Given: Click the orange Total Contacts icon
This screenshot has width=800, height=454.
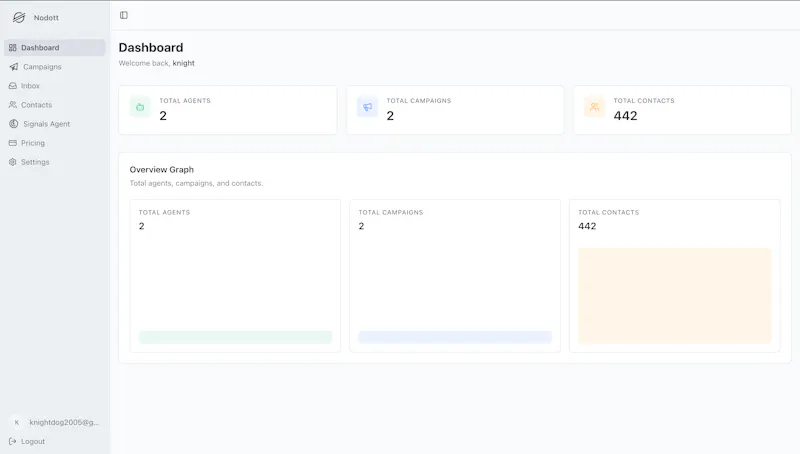Looking at the screenshot, I should click(594, 107).
